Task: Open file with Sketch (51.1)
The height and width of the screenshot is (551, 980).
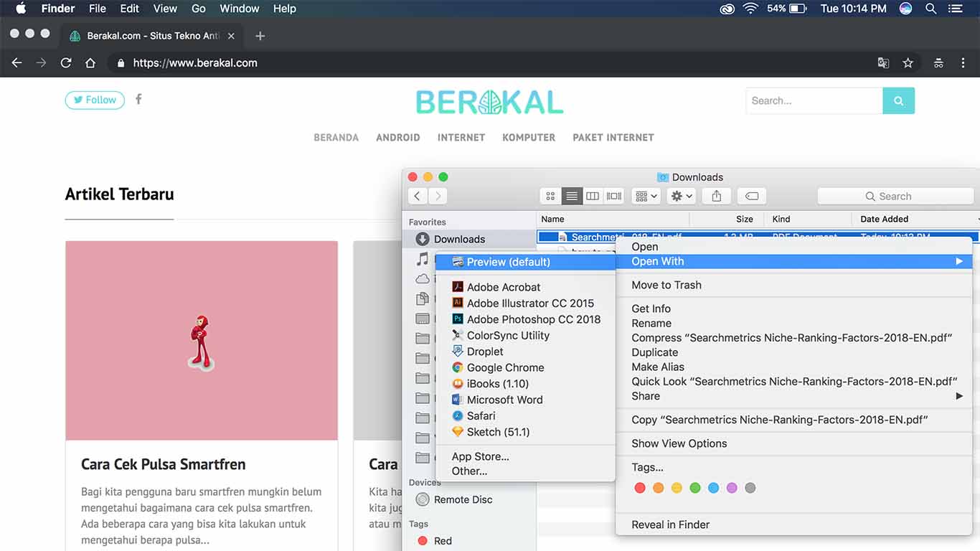Action: 491,432
